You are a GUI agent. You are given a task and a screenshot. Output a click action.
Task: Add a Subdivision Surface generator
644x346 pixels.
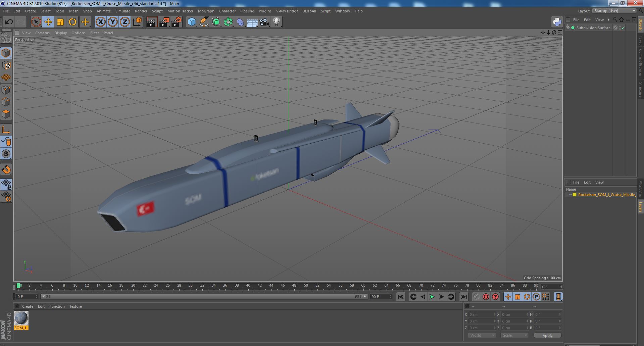(216, 22)
